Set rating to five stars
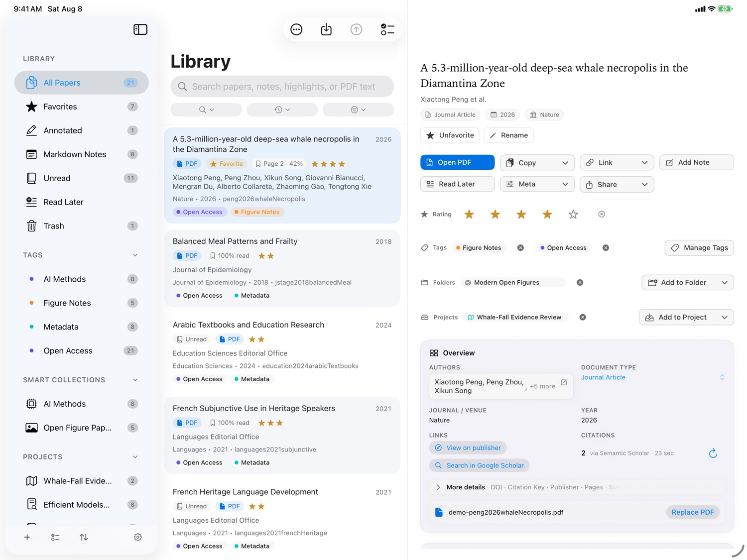Screen dimensions: 747x560 pyautogui.click(x=573, y=214)
